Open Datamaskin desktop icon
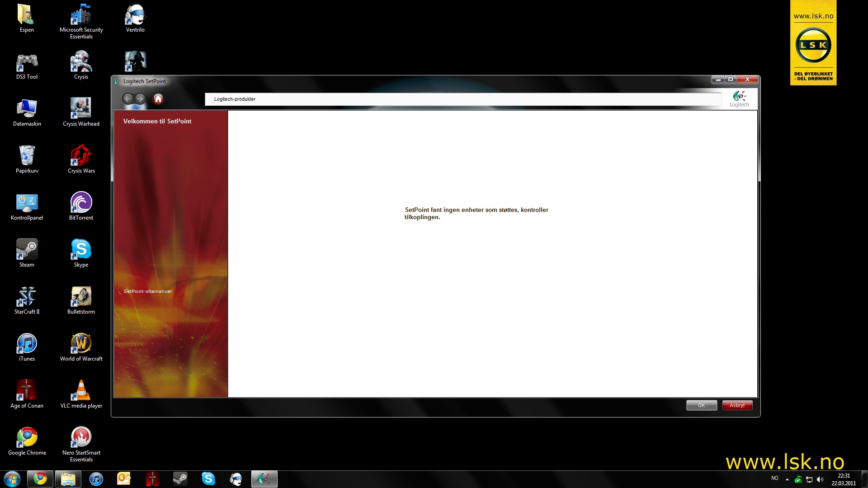 [x=27, y=113]
